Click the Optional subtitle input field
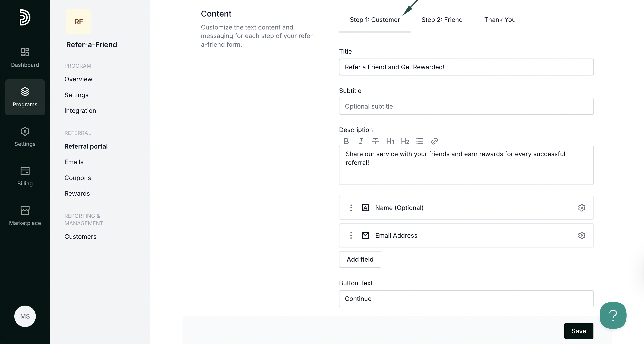Viewport: 644px width, 344px height. (x=466, y=106)
